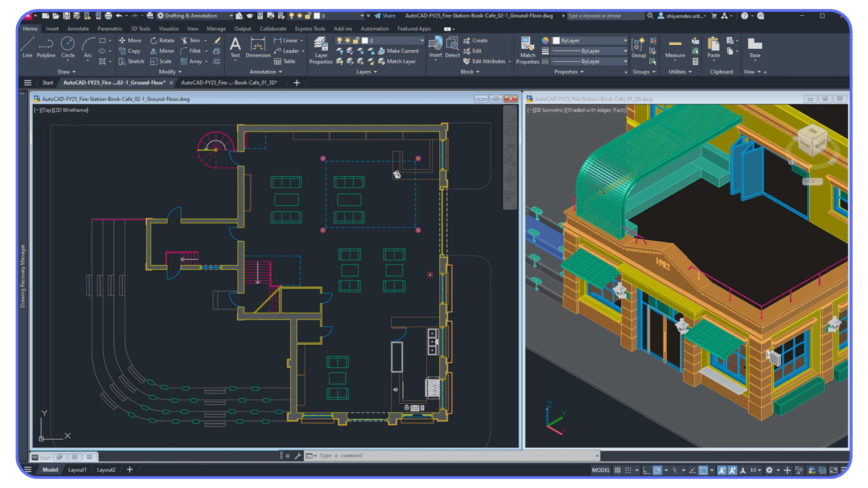This screenshot has width=868, height=488.
Task: Switch to the Parametric ribbon tab
Action: (109, 28)
